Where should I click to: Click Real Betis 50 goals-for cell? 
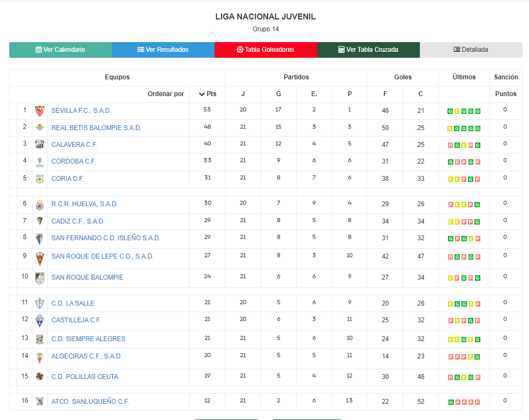(x=385, y=128)
